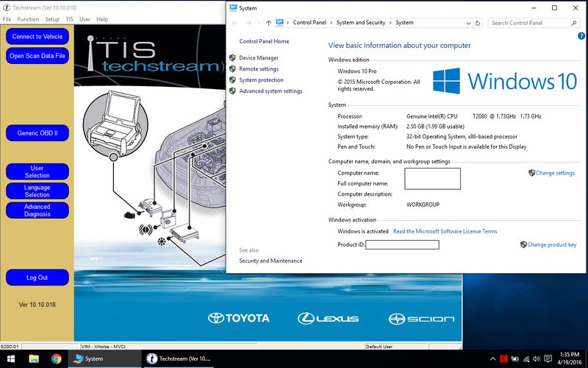The height and width of the screenshot is (368, 588).
Task: Click the Toyota logo in Techstream
Action: point(239,318)
